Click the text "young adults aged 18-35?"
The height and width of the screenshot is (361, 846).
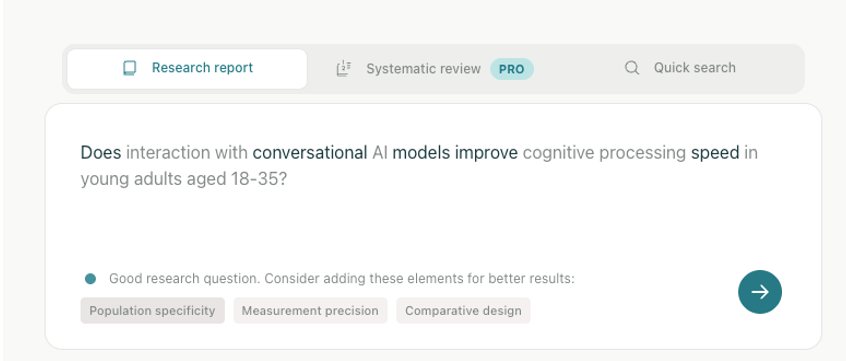point(183,179)
